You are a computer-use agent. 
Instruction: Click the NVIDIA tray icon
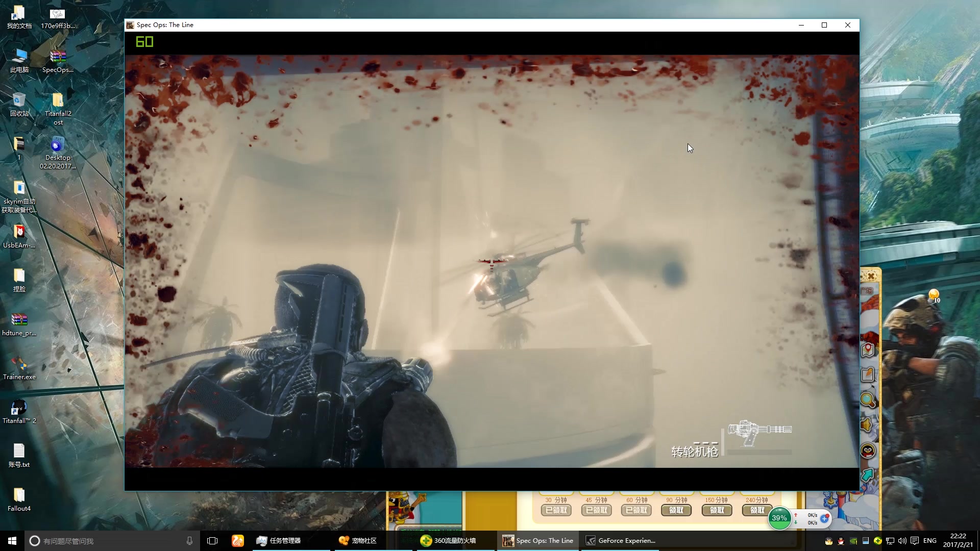pyautogui.click(x=853, y=541)
